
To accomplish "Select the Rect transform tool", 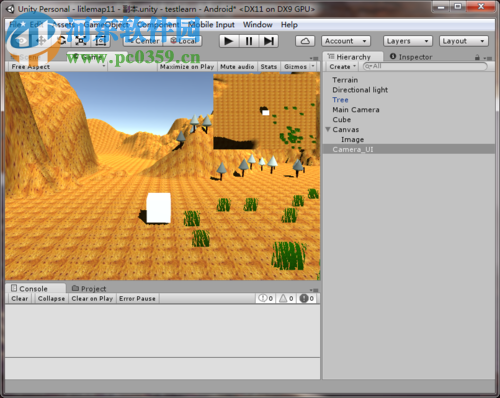I will [100, 41].
